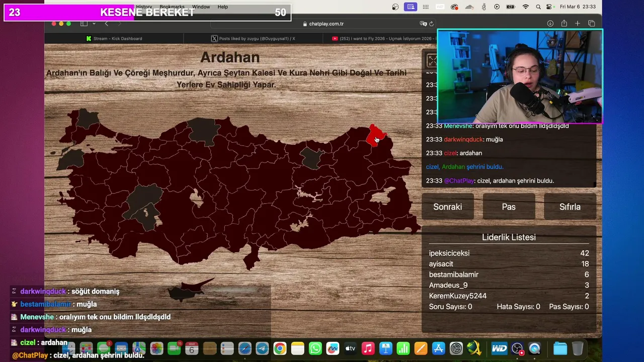Click the battery status icon
Viewport: 644px width, 362px height.
coord(511,7)
